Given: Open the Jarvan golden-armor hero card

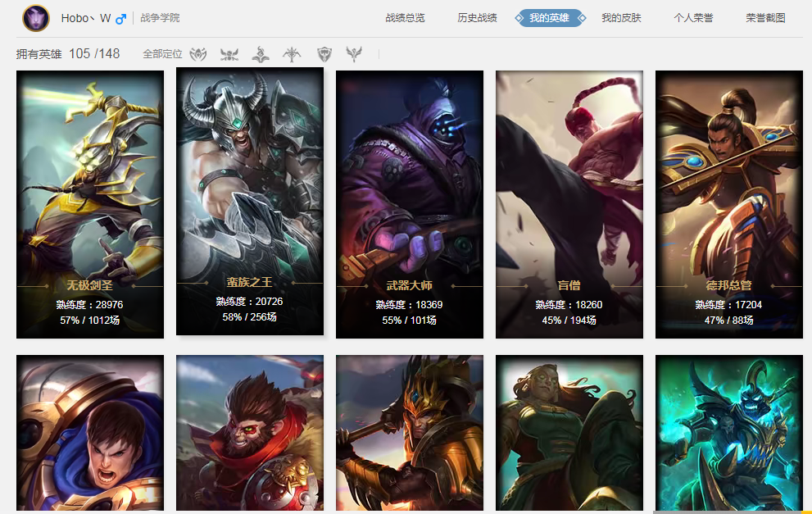Looking at the screenshot, I should 410,433.
